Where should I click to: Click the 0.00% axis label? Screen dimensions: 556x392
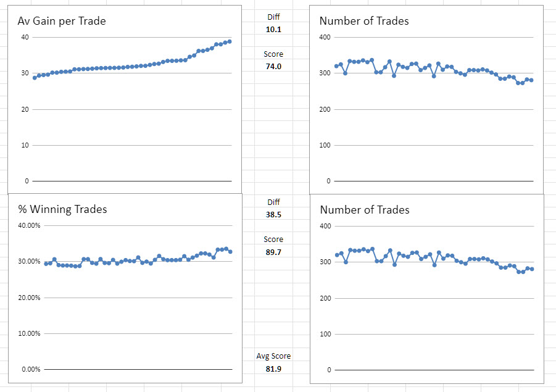(30, 369)
